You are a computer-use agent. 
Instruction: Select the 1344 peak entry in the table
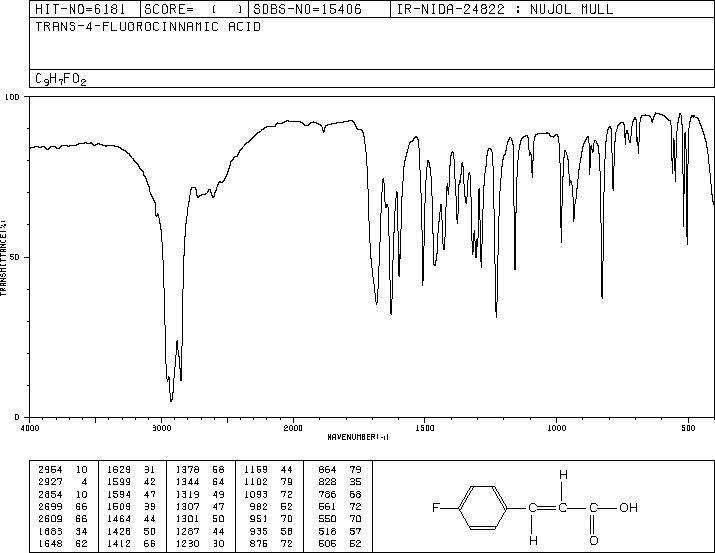200,482
